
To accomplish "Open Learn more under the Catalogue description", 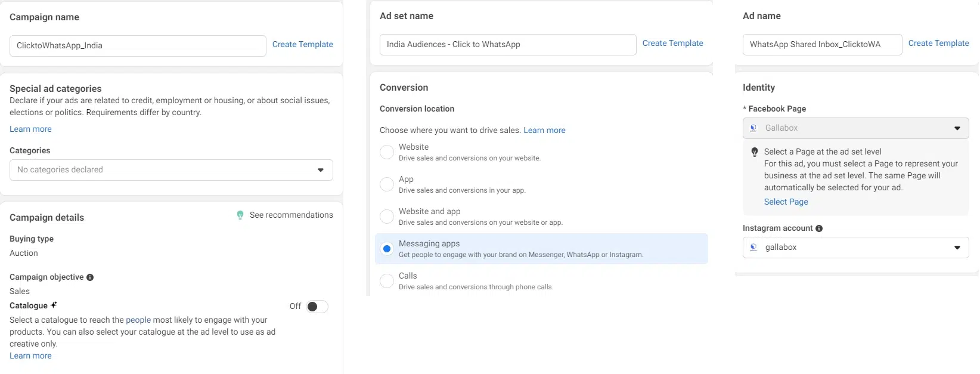I will point(30,356).
